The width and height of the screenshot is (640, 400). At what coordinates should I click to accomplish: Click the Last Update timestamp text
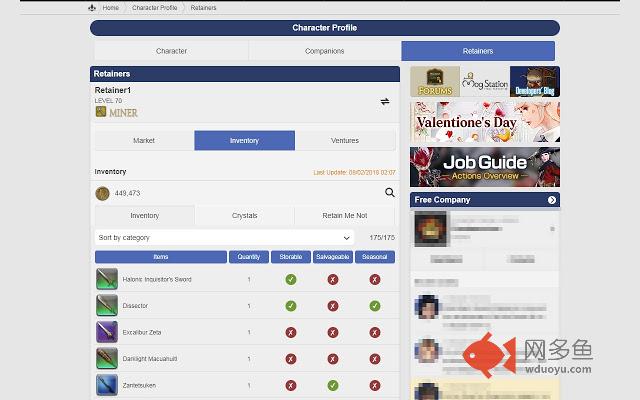[354, 172]
